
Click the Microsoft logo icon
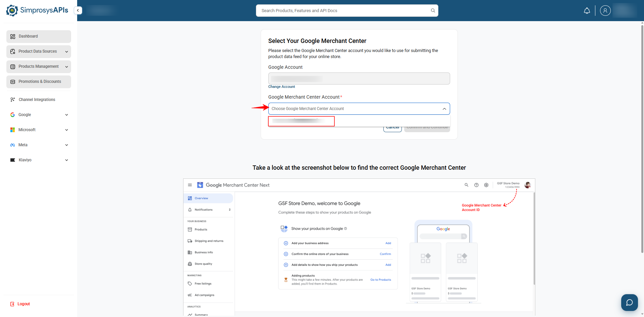[13, 130]
